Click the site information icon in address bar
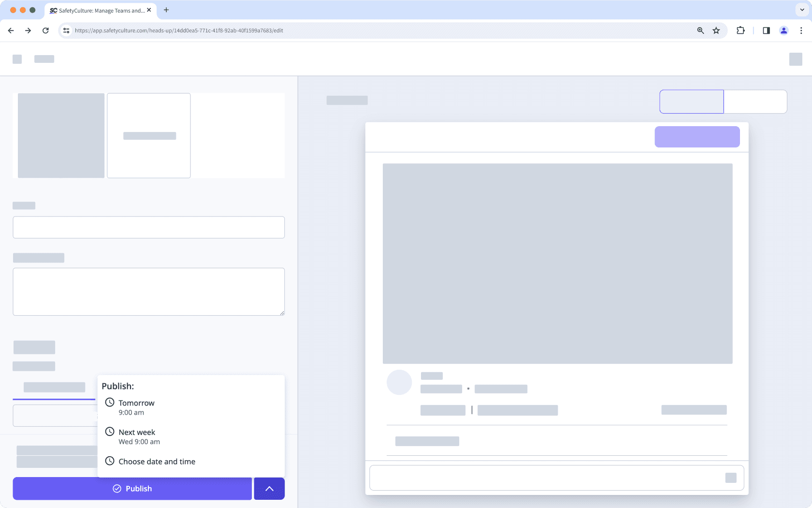The height and width of the screenshot is (508, 812). [66, 30]
